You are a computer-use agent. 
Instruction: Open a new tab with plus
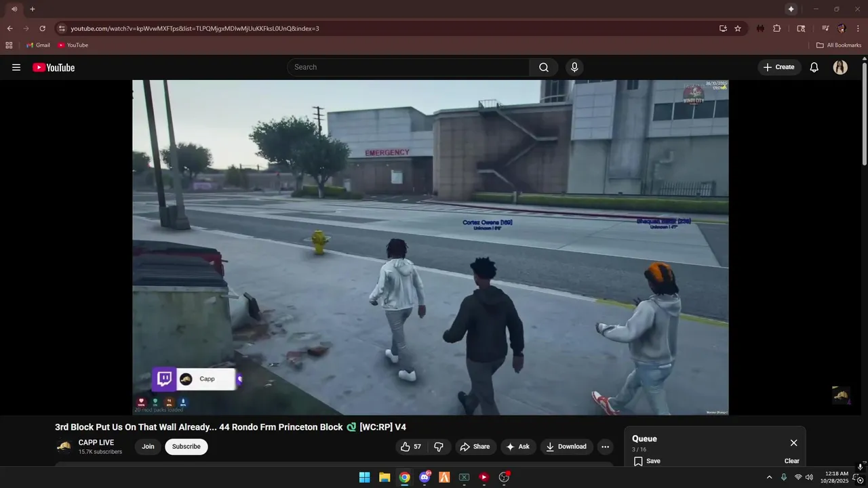pos(32,9)
